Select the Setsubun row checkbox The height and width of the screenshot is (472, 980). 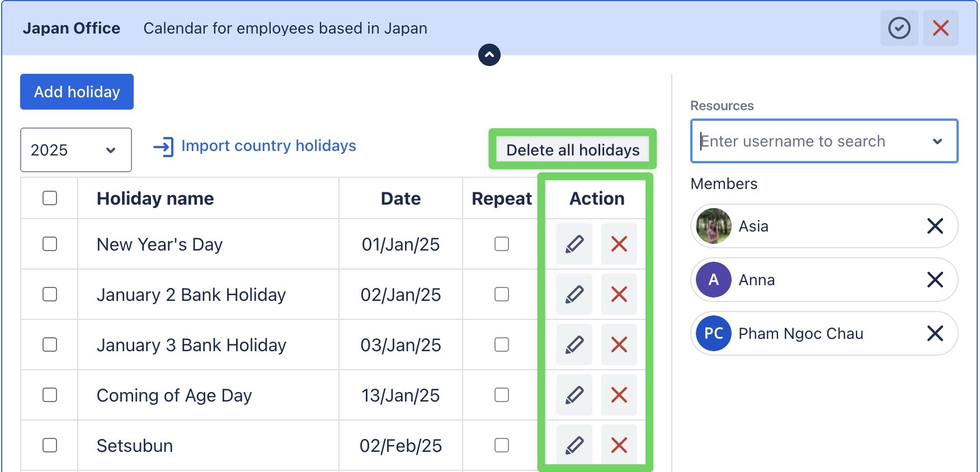pyautogui.click(x=50, y=445)
